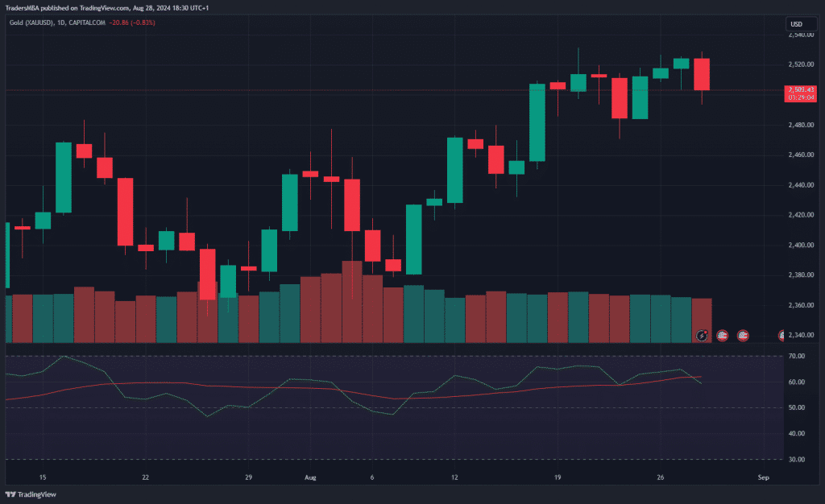Open the second US flag economic event
This screenshot has height=504, width=825.
coord(743,335)
